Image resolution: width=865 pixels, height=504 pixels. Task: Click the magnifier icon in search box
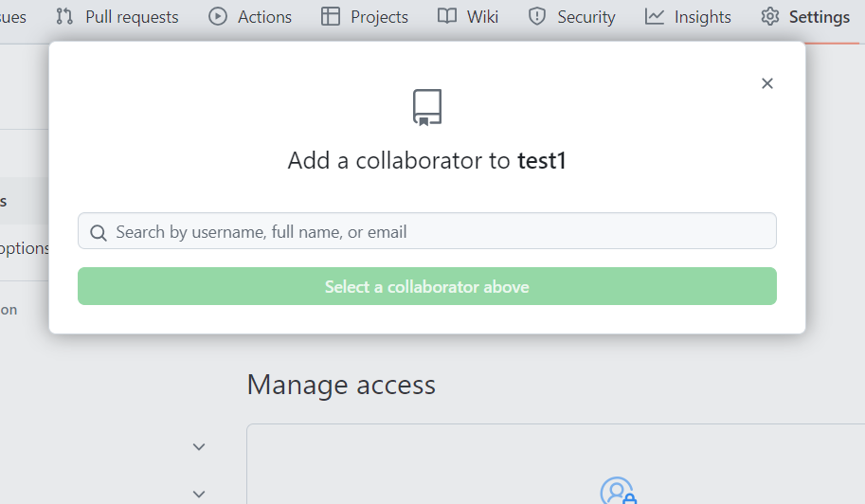pyautogui.click(x=99, y=233)
